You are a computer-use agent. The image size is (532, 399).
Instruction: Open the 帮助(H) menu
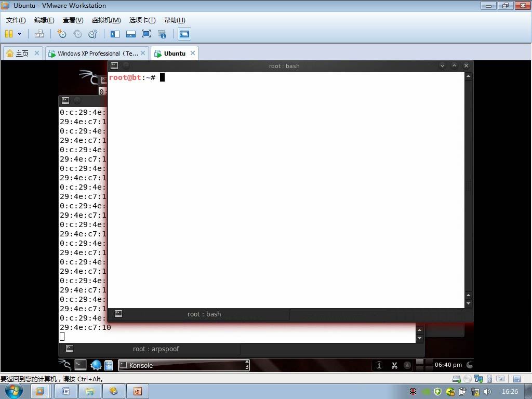click(x=175, y=20)
